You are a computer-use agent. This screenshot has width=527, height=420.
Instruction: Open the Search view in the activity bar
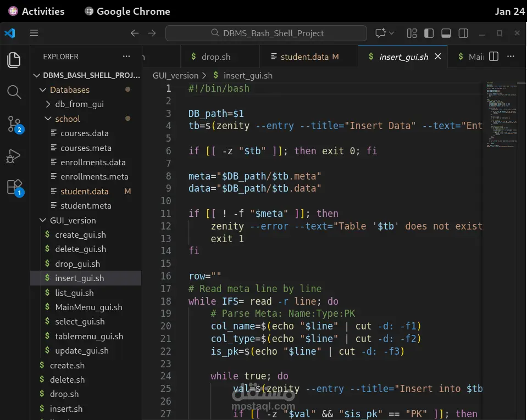point(14,92)
